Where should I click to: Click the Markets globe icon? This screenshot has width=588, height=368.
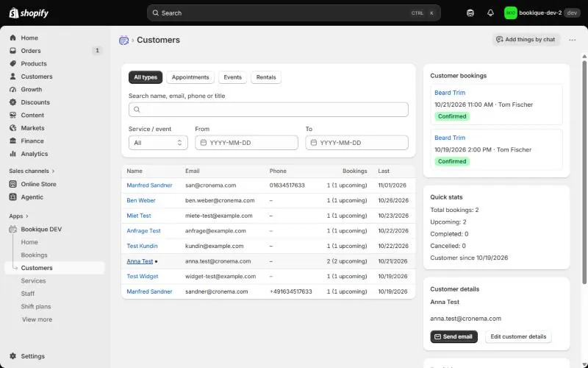tap(13, 128)
